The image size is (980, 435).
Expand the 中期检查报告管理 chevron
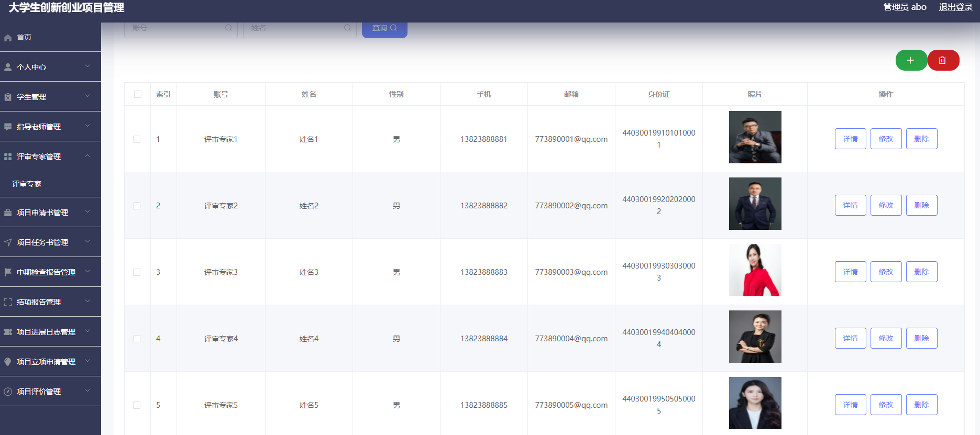[x=87, y=271]
